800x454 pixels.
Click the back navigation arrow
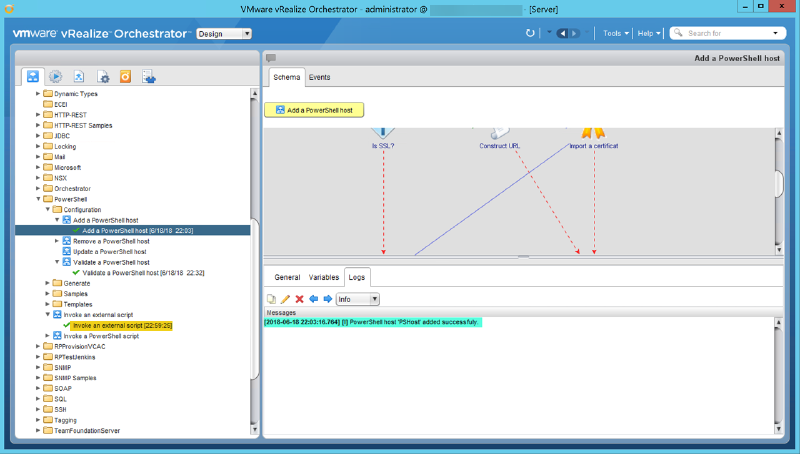(563, 33)
